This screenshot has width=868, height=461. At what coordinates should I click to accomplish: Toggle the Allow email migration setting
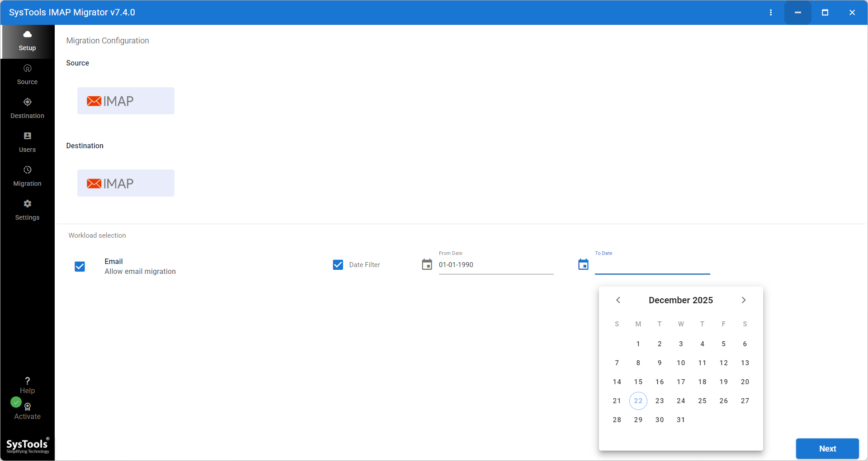click(x=80, y=267)
